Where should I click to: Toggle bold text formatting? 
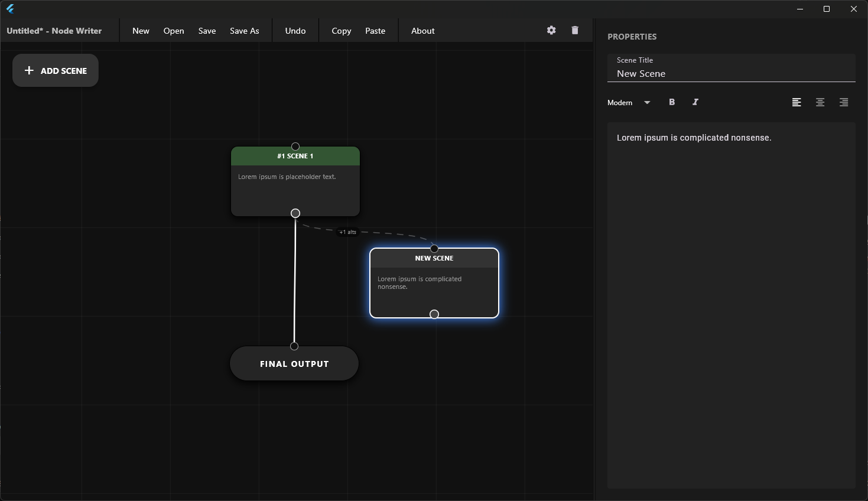coord(672,102)
